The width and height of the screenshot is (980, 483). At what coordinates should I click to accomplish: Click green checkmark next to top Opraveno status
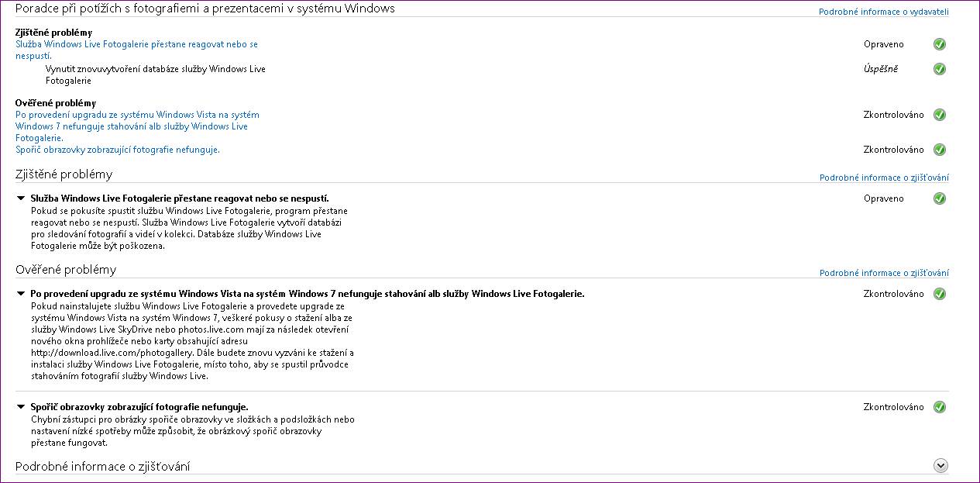(940, 44)
